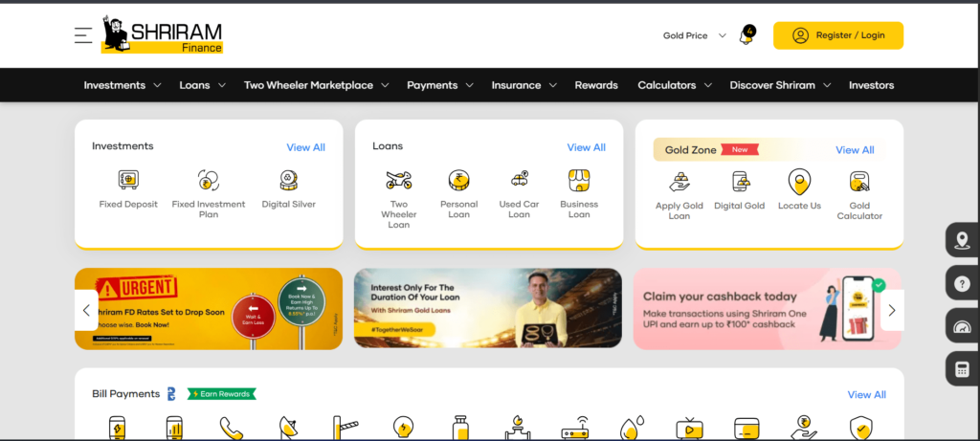Click the Bharat BillPay logo icon
Screen dimensions: 980x441
[172, 394]
